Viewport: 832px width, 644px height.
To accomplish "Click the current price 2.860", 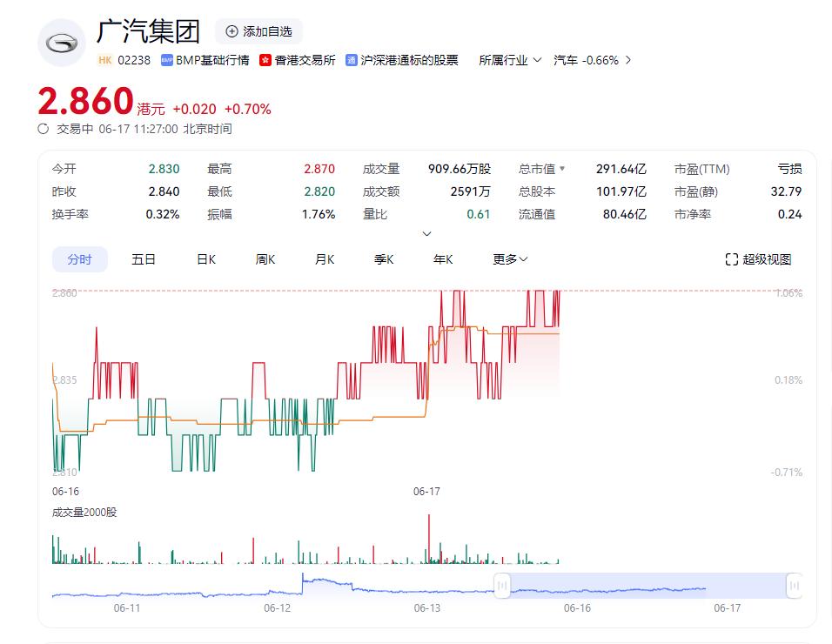I will click(85, 101).
